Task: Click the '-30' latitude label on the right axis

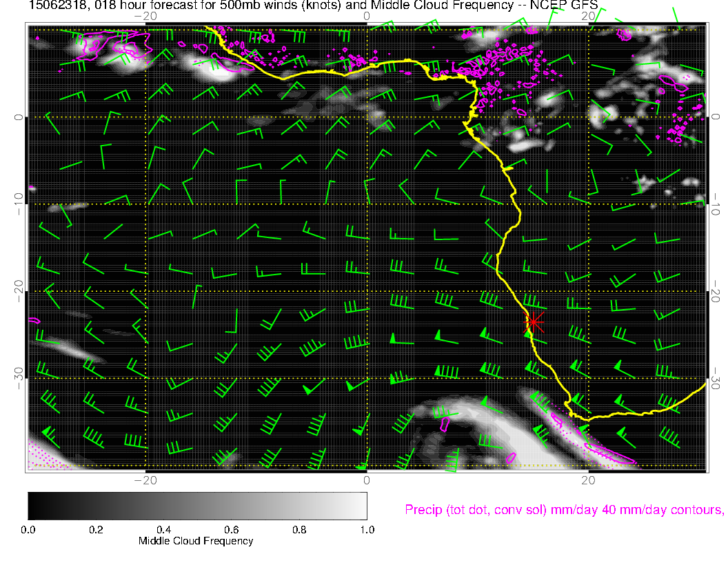Action: point(716,378)
